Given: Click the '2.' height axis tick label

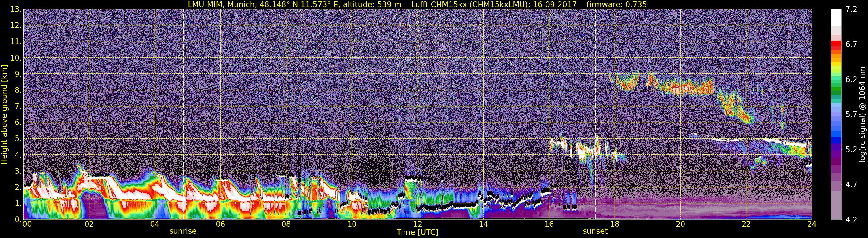Looking at the screenshot, I should tap(18, 187).
